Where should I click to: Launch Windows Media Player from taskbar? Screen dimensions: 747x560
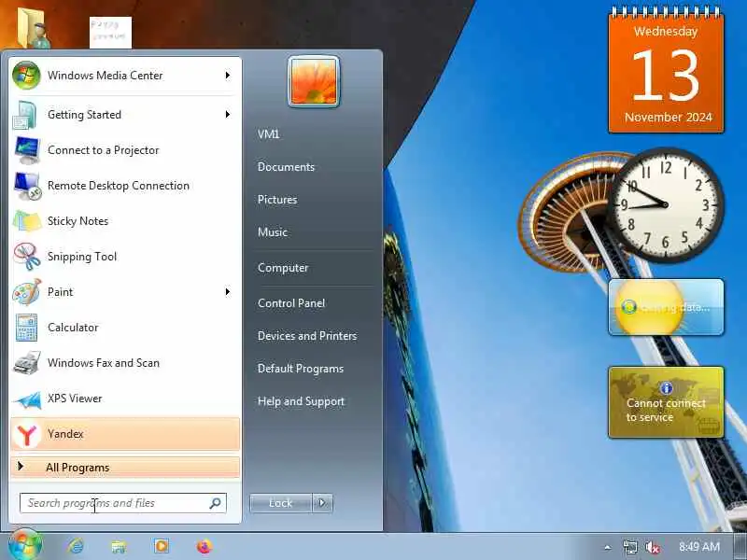161,546
